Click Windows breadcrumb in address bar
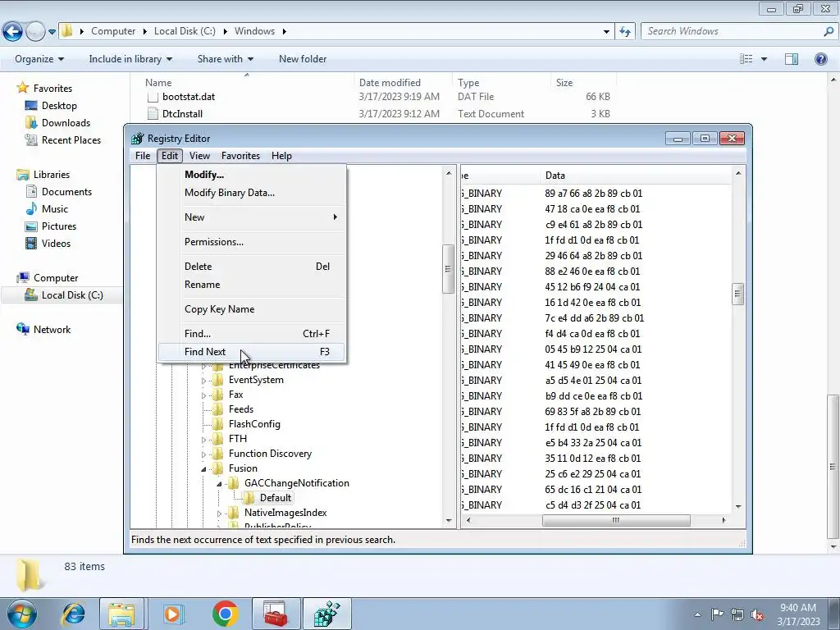The width and height of the screenshot is (840, 630). pos(254,31)
